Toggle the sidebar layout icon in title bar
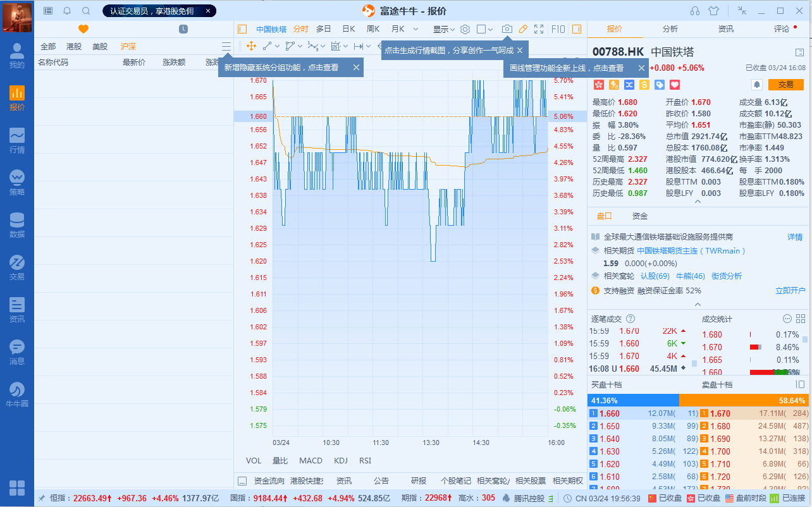This screenshot has width=812, height=507. (48, 11)
